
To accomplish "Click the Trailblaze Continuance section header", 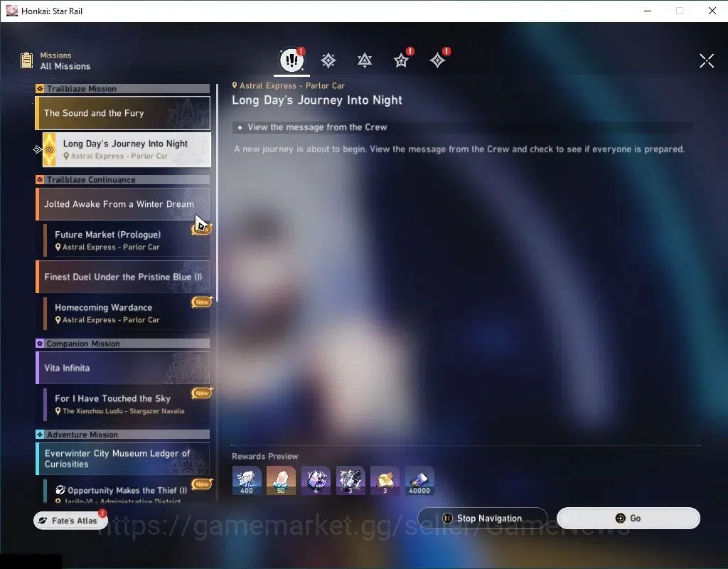I will [122, 180].
